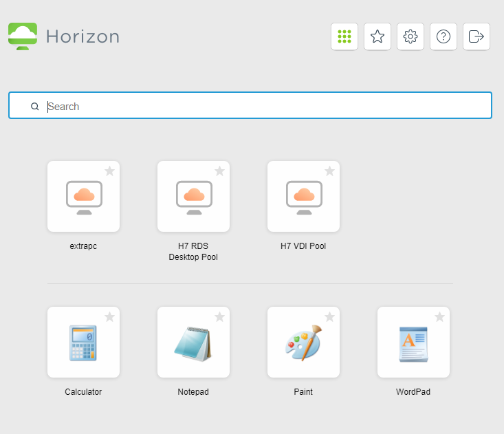Show all items with grid view button

click(x=344, y=37)
